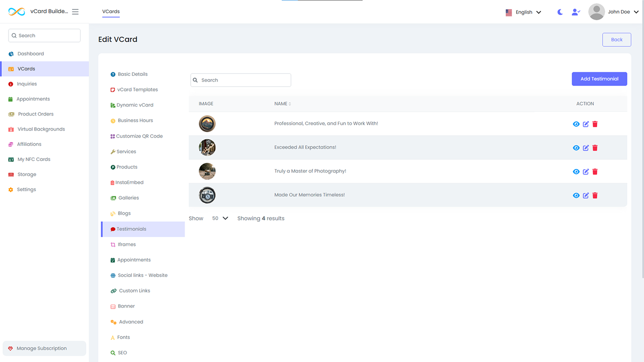Sort the table by Name column
Image resolution: width=644 pixels, height=362 pixels.
282,104
